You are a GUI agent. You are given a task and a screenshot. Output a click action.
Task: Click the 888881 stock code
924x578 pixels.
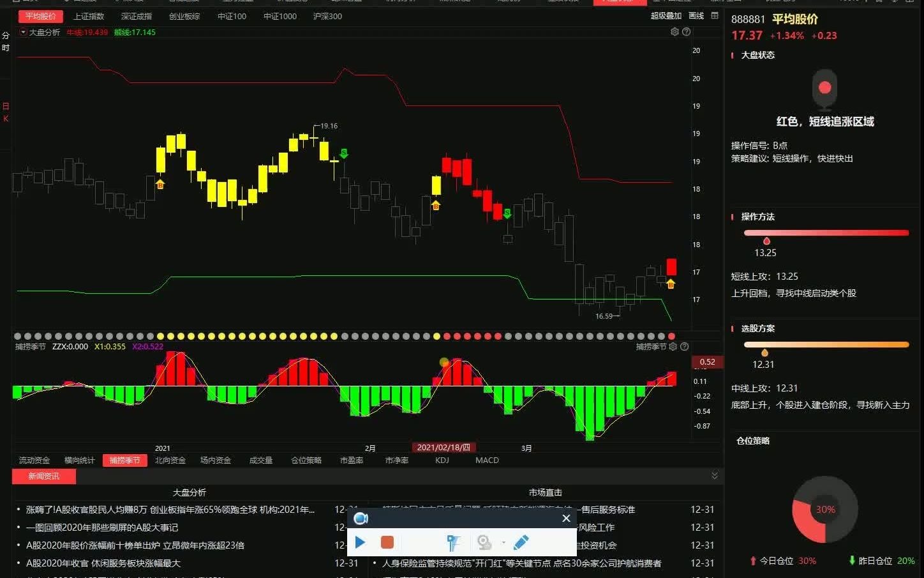point(748,19)
